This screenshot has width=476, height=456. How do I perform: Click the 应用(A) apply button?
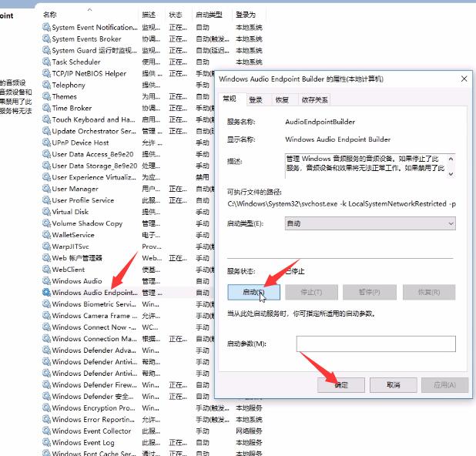coord(444,385)
